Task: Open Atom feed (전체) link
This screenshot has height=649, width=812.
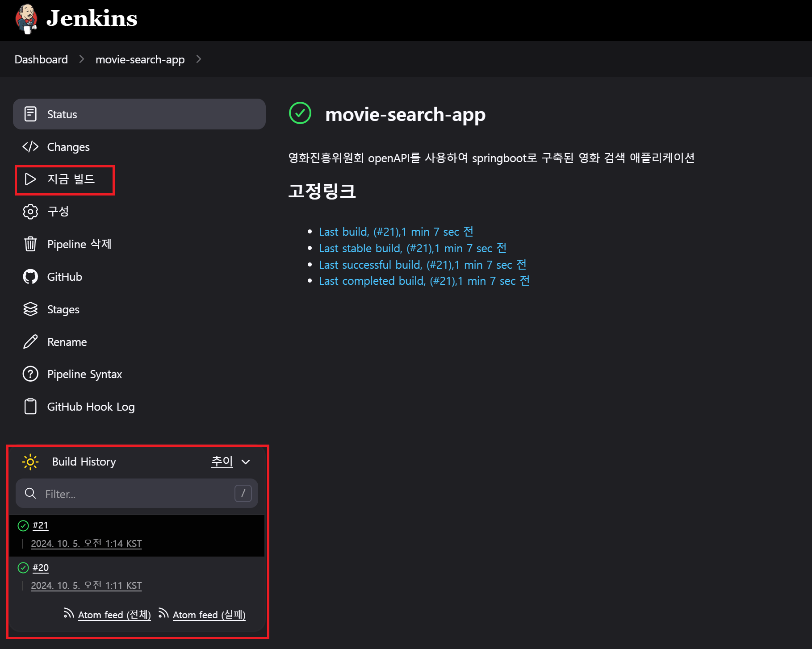Action: 114,615
